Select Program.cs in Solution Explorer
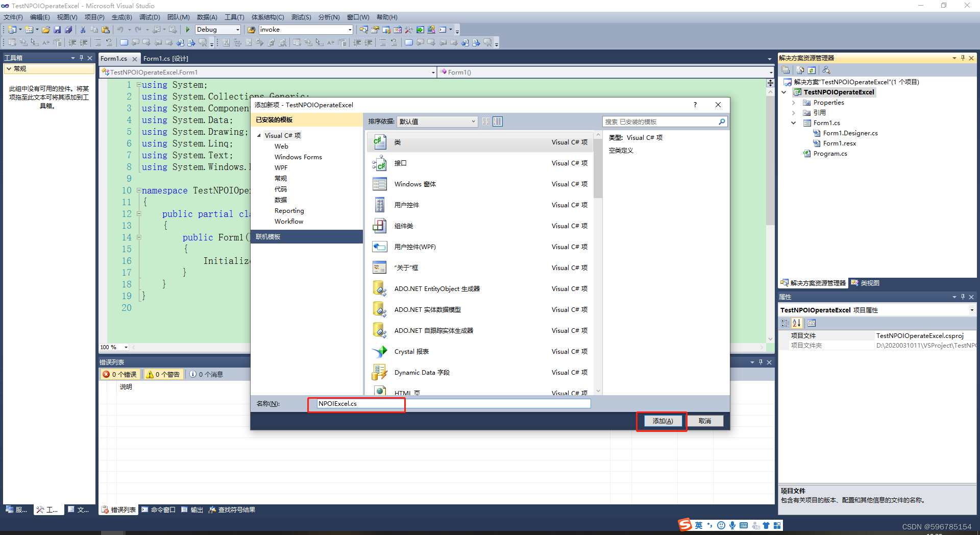 (x=829, y=154)
